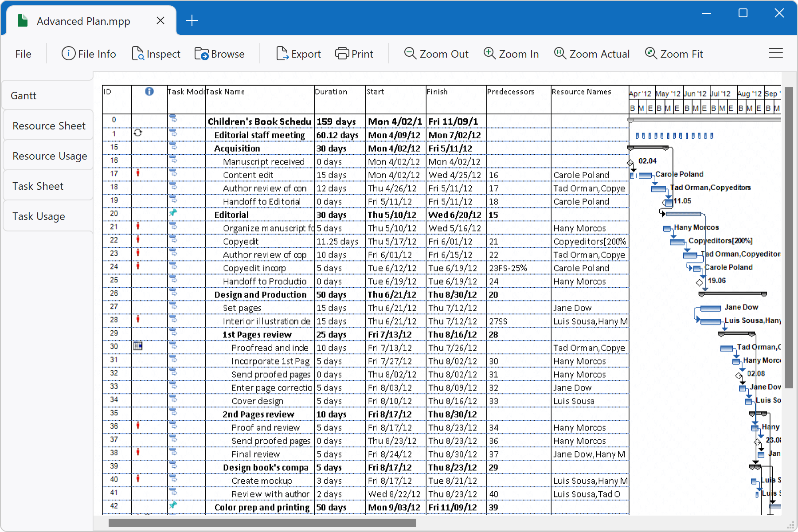The image size is (798, 532).
Task: Open Resource Usage view
Action: [48, 156]
